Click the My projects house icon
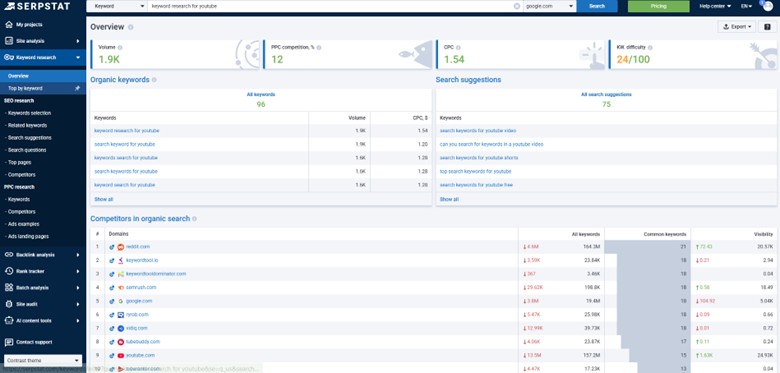780x373 pixels. 9,24
